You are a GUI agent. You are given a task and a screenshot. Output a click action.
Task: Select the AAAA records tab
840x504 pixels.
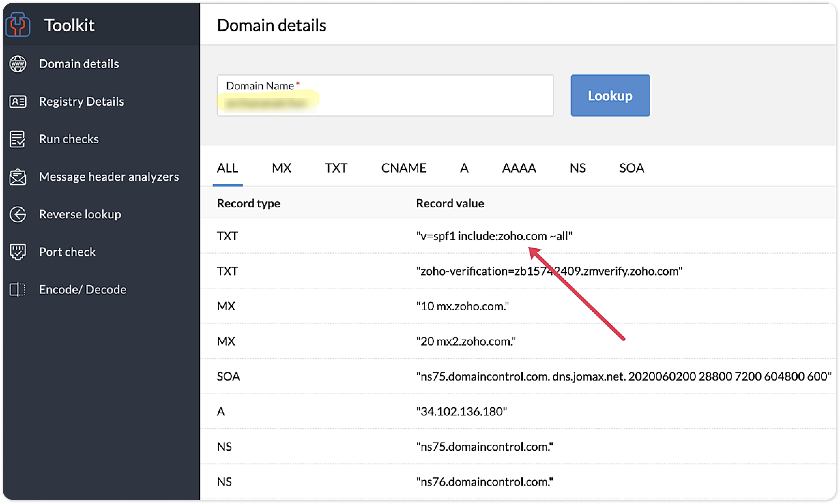[519, 168]
